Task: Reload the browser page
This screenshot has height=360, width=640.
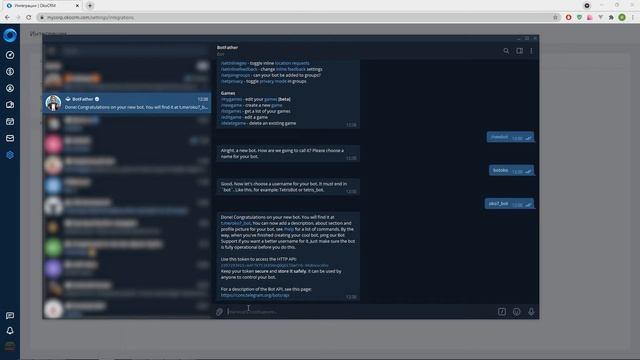Action: [29, 17]
